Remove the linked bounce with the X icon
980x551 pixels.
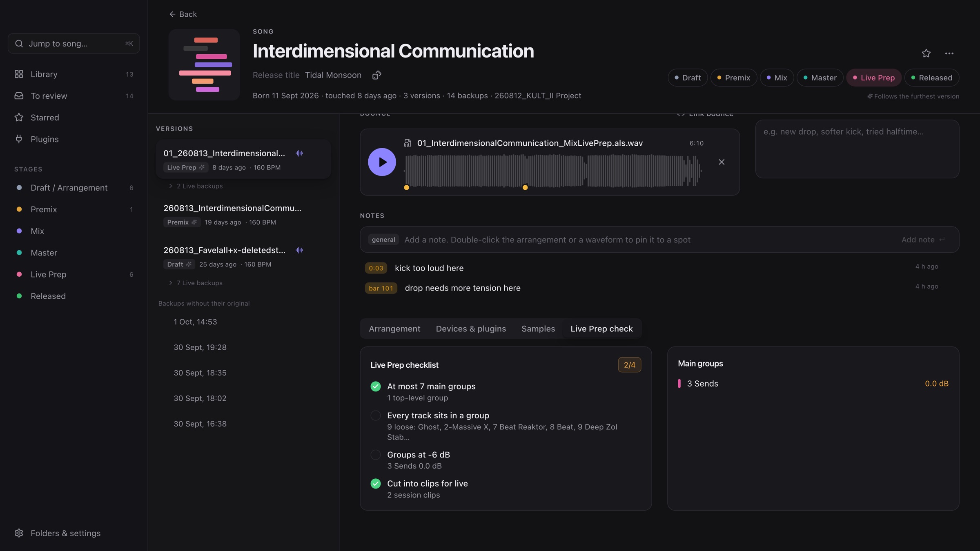(x=722, y=162)
